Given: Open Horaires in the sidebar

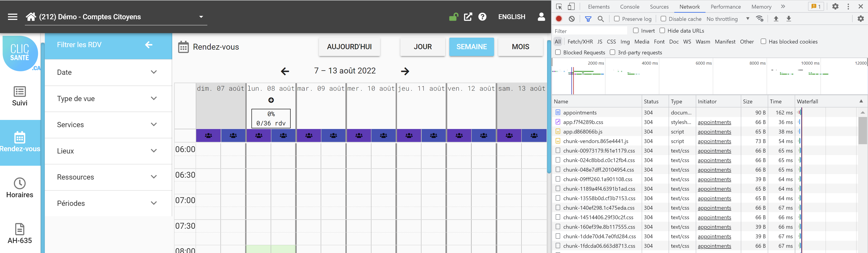Looking at the screenshot, I should coord(20,188).
